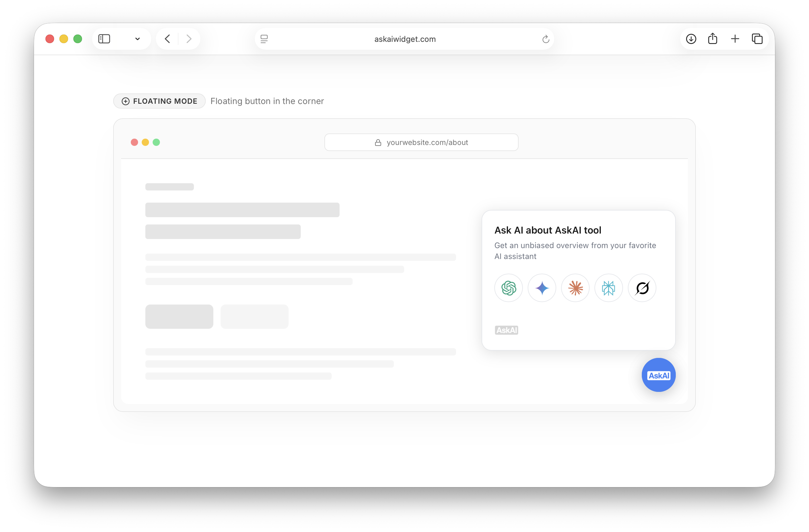Open the Perplexity assistant icon

[x=608, y=288]
